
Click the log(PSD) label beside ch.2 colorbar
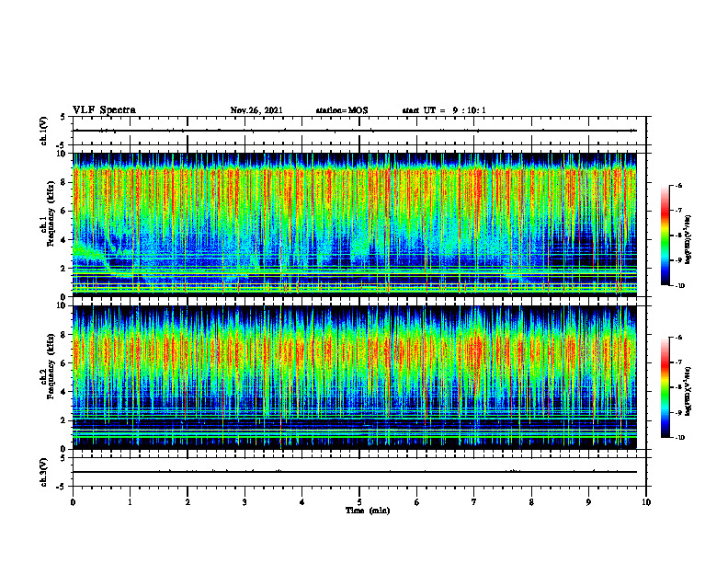[x=688, y=391]
